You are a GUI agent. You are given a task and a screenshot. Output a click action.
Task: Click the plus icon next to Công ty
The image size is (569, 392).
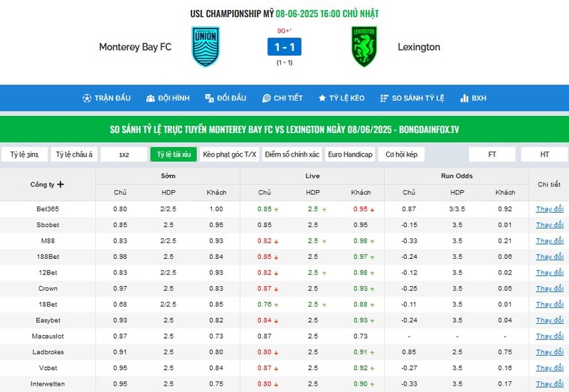click(x=60, y=184)
